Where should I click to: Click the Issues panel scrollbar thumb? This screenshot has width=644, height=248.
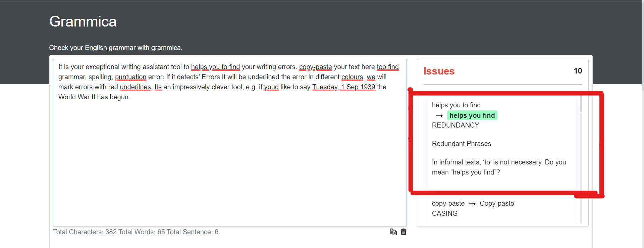581,104
